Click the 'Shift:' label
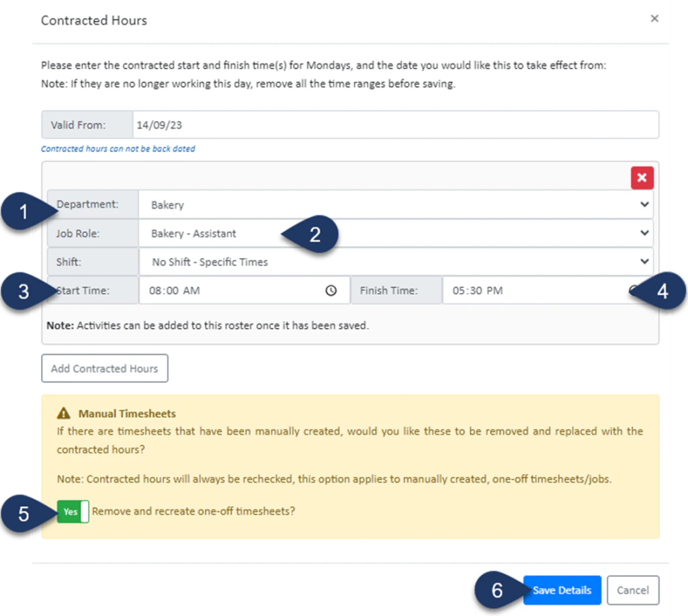 coord(69,262)
